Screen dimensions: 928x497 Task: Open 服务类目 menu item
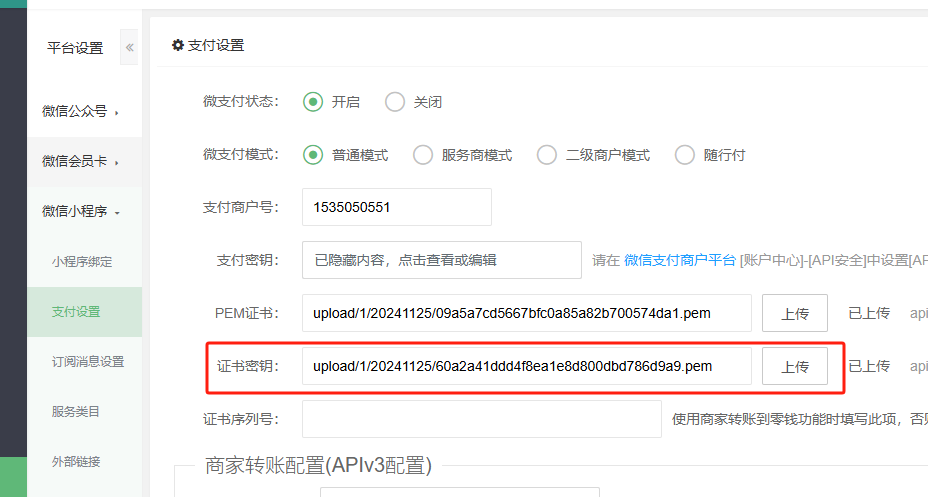coord(76,412)
